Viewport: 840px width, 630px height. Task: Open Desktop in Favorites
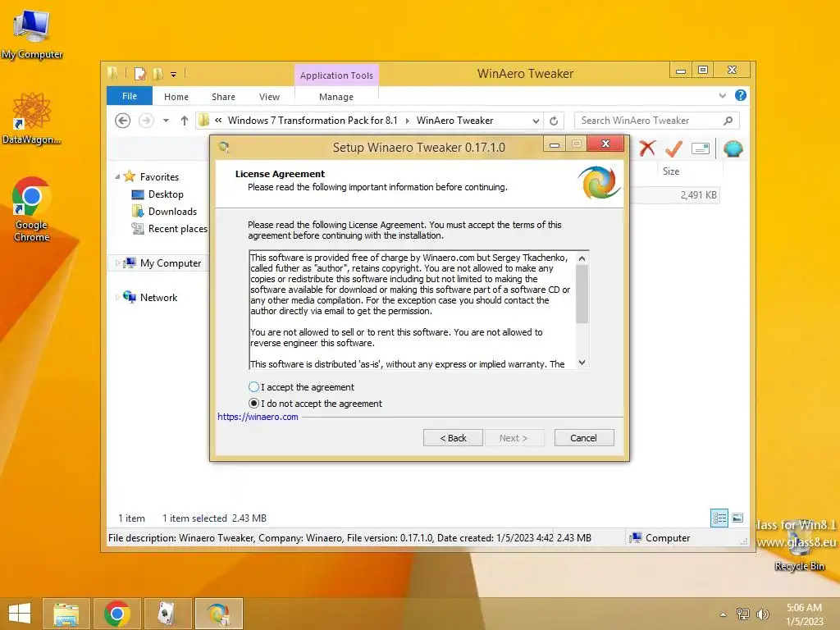(x=166, y=194)
